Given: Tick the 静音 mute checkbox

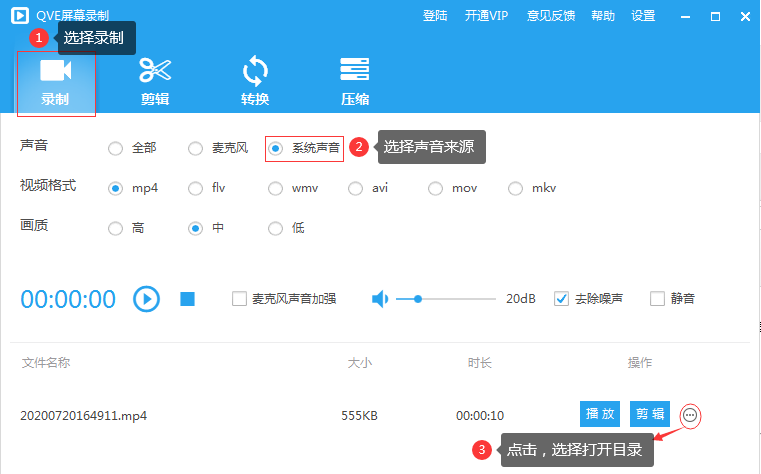Looking at the screenshot, I should click(x=657, y=298).
